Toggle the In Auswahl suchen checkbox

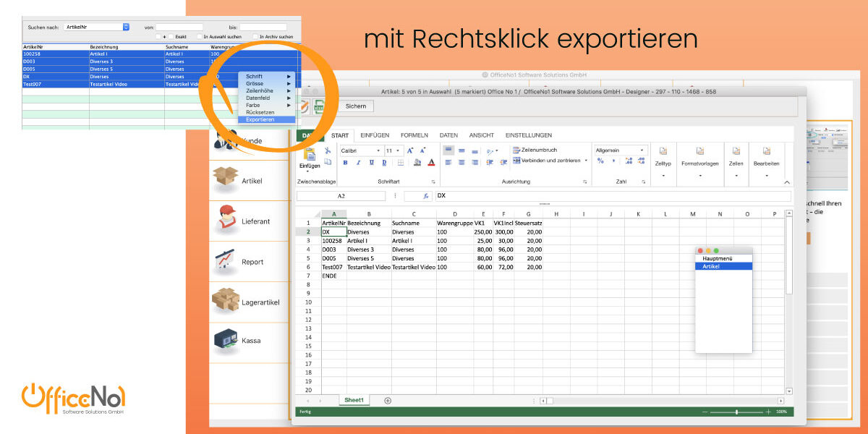click(200, 36)
